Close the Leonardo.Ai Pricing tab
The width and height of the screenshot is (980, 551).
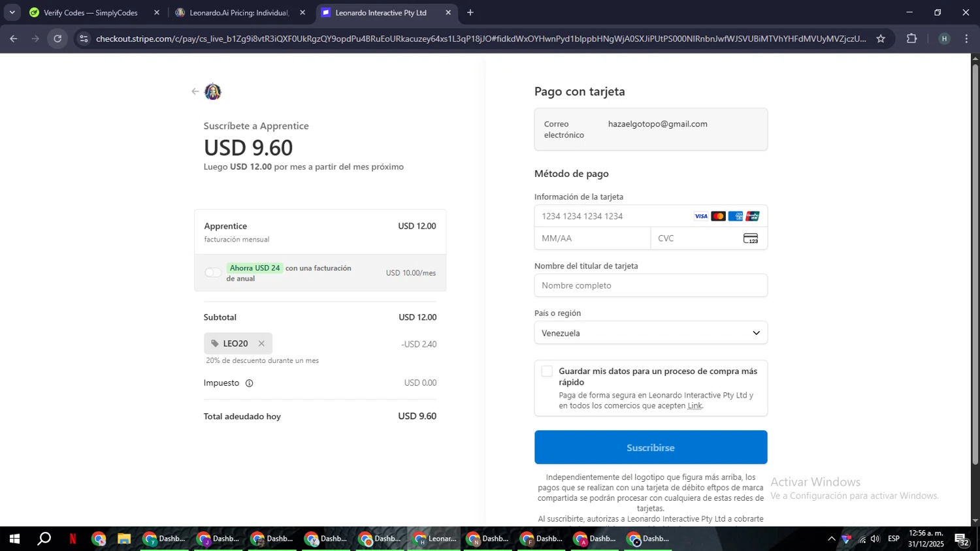[302, 12]
